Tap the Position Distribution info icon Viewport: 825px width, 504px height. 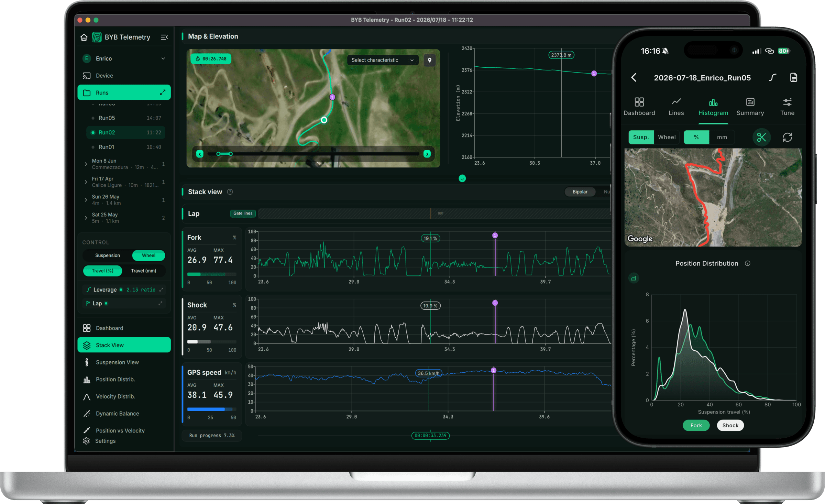tap(747, 263)
